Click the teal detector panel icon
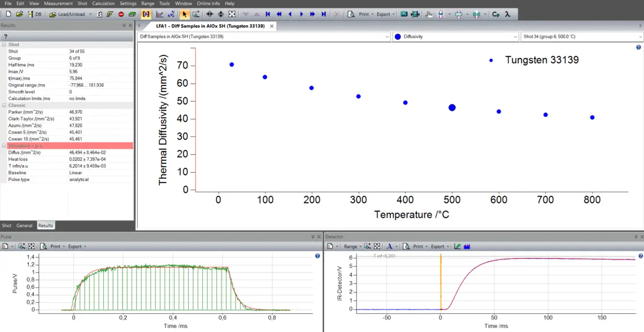This screenshot has width=644, height=332. [404, 14]
